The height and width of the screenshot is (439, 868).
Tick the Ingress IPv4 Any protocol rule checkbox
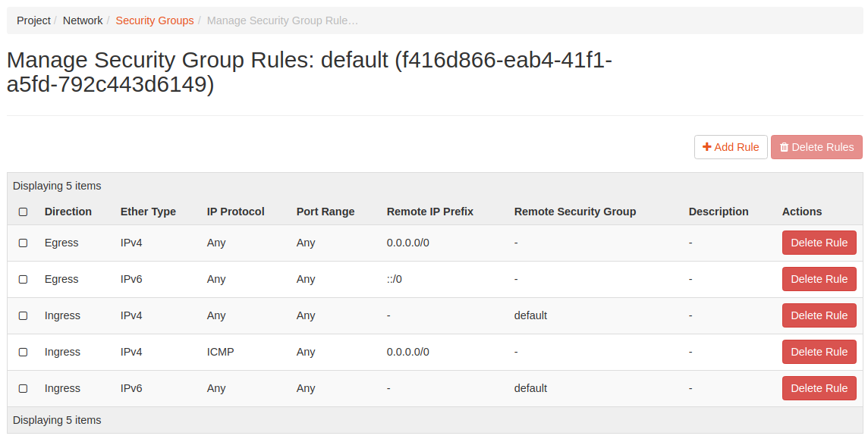(x=23, y=316)
